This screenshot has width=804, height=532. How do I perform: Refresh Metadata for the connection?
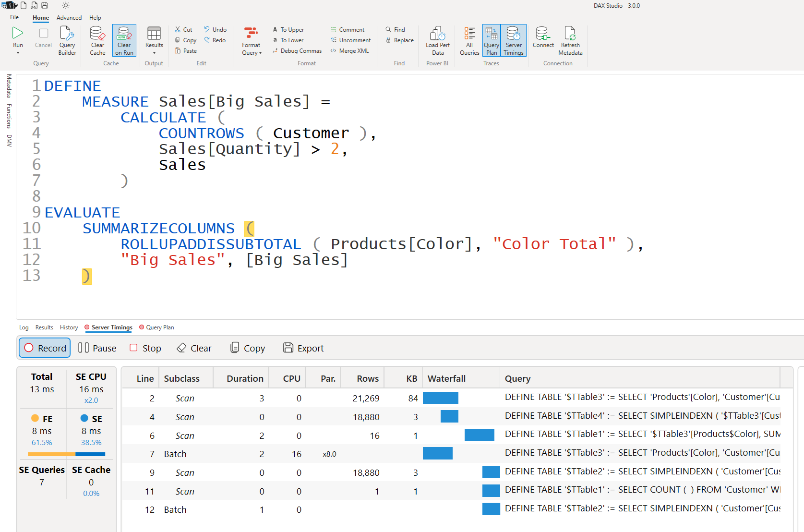pyautogui.click(x=570, y=40)
